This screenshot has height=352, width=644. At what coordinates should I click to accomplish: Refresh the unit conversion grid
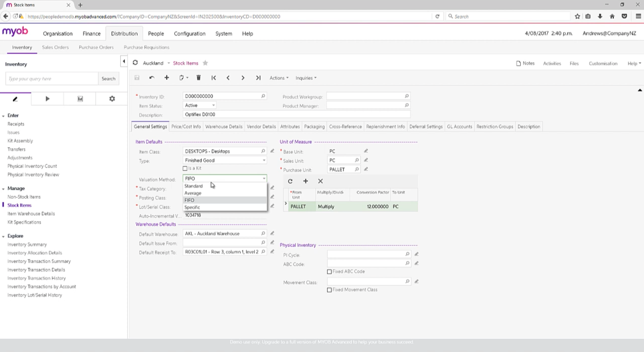(290, 181)
